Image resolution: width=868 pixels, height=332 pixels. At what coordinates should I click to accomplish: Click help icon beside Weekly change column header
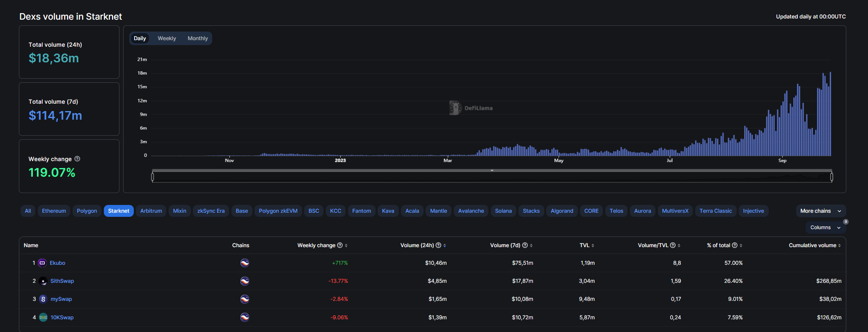[x=340, y=245]
